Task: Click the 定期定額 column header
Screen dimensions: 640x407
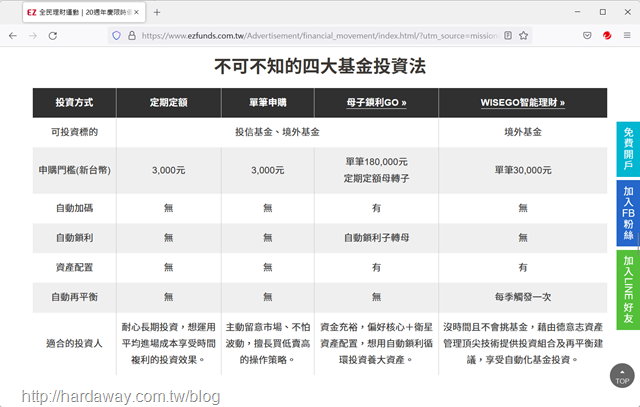Action: point(169,102)
